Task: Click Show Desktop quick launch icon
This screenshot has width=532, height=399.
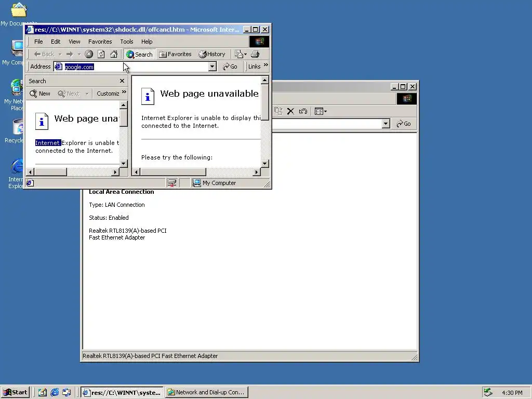Action: point(43,392)
